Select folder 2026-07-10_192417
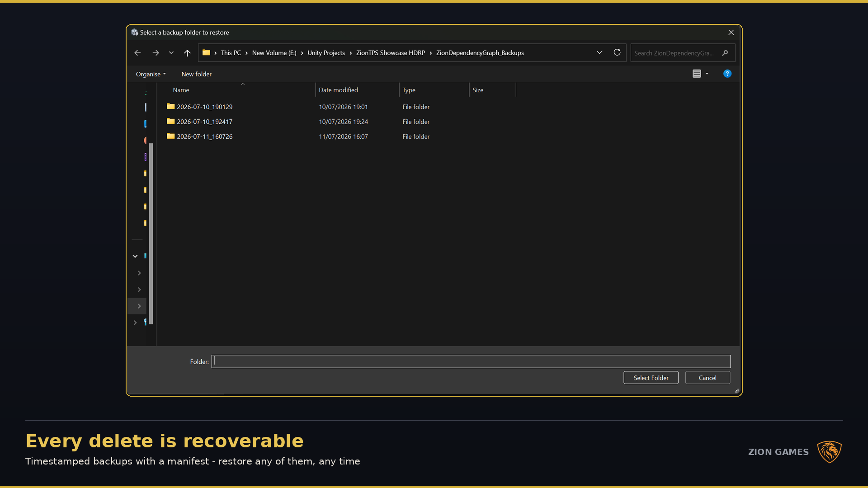The image size is (868, 488). coord(204,122)
